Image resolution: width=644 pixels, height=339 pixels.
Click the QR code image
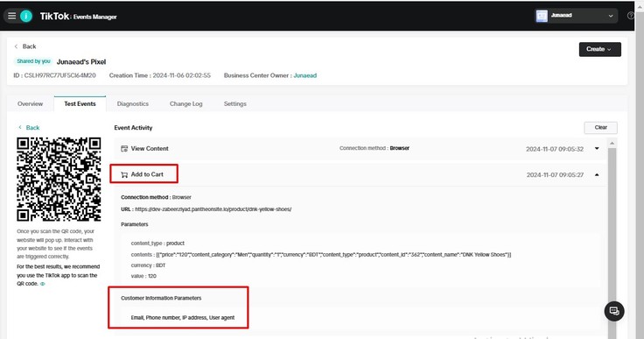[59, 179]
